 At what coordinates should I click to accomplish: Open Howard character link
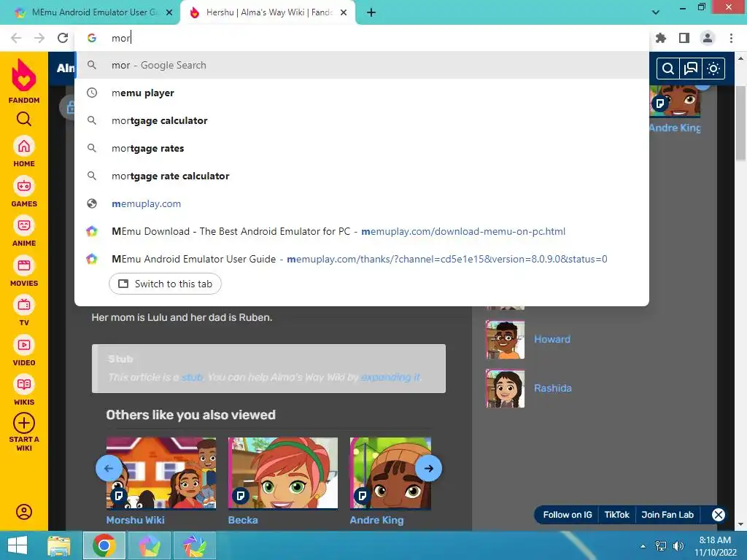point(552,339)
